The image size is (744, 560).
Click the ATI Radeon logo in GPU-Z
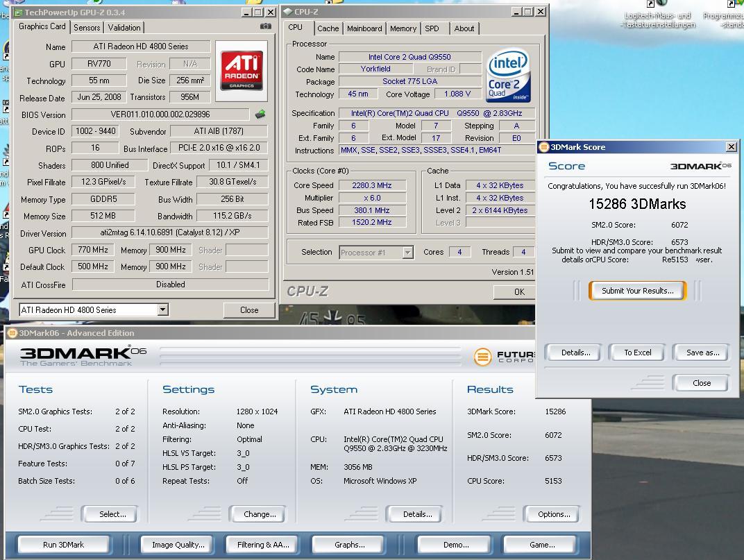pyautogui.click(x=242, y=71)
